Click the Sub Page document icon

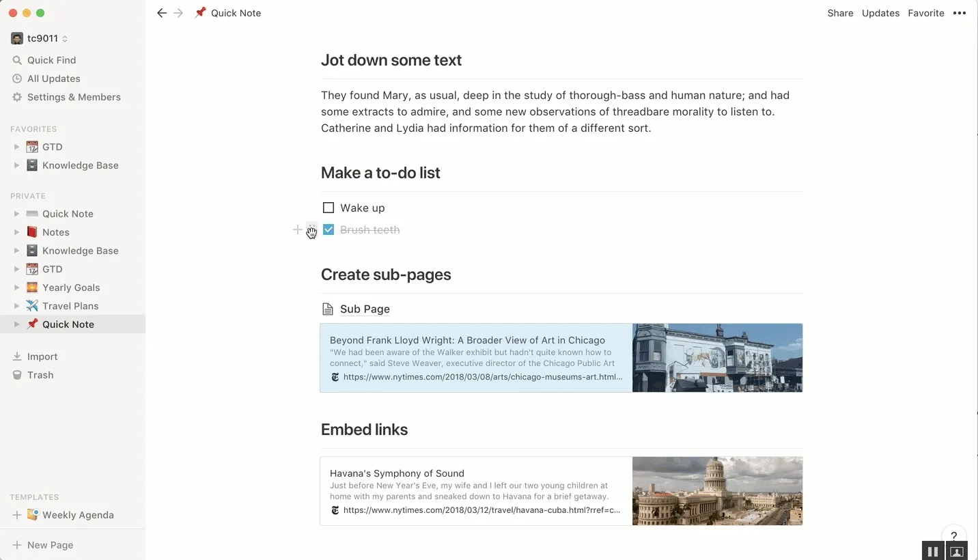(329, 309)
